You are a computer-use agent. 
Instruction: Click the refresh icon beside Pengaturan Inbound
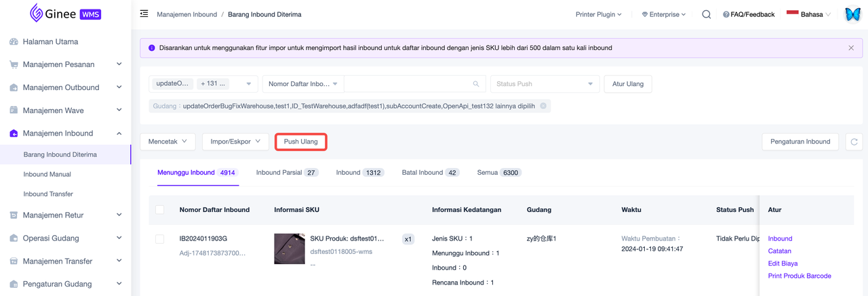(x=854, y=142)
